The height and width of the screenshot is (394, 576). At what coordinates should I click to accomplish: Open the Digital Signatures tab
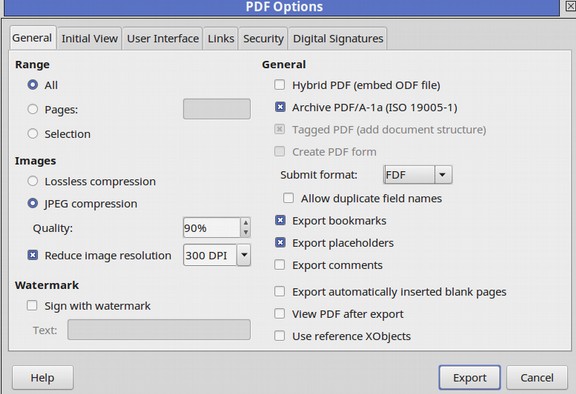point(338,39)
